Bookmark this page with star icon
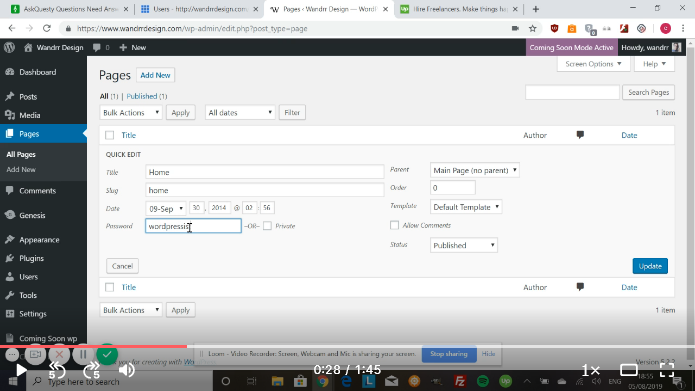The height and width of the screenshot is (391, 695). coord(533,28)
